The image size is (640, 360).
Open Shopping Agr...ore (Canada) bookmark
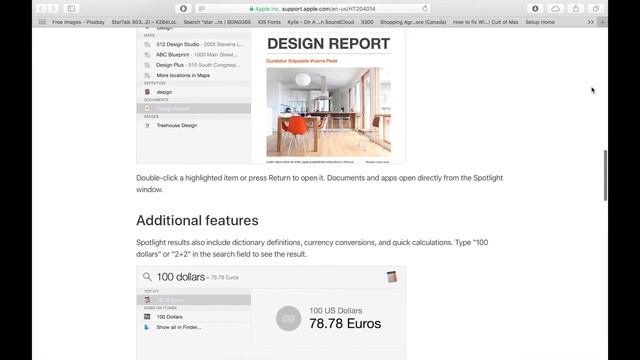(x=413, y=22)
